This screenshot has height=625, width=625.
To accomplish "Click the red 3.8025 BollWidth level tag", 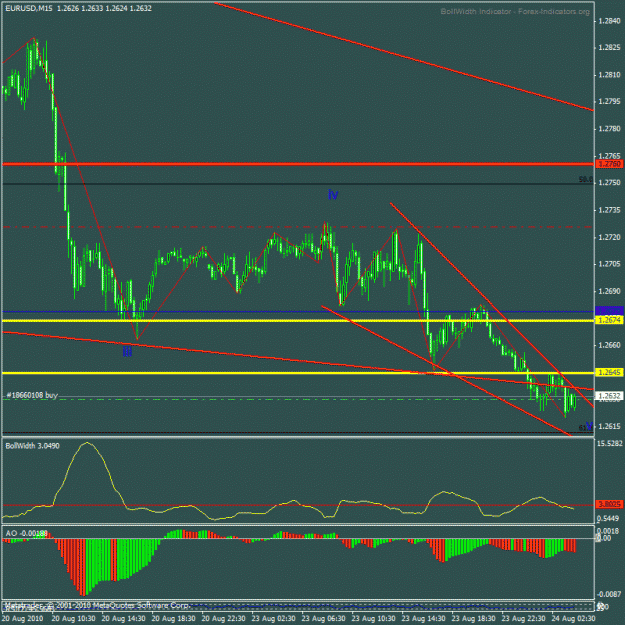I will [x=609, y=505].
